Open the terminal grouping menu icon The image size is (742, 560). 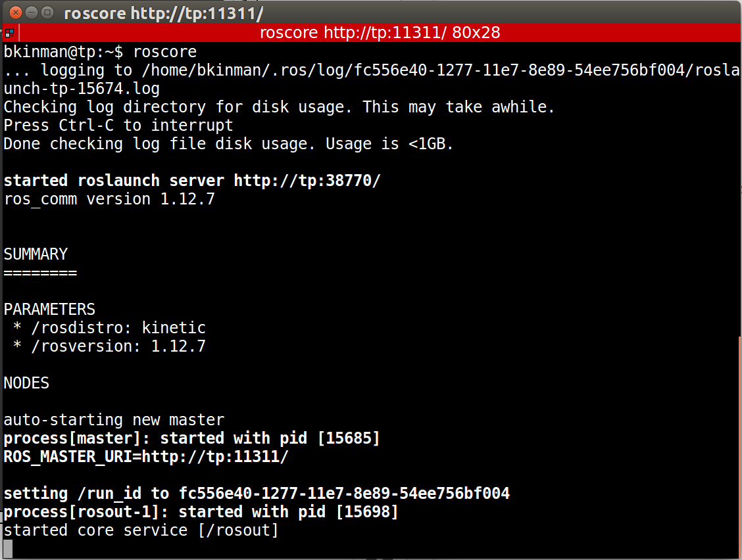point(9,32)
